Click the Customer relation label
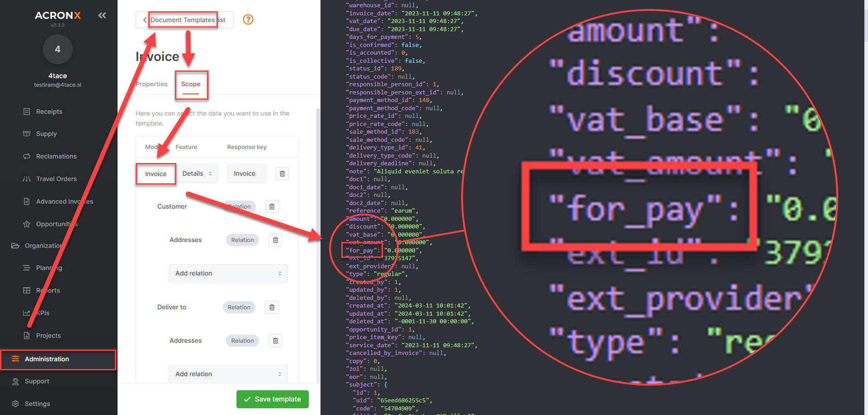Image resolution: width=868 pixels, height=415 pixels. pyautogui.click(x=172, y=206)
